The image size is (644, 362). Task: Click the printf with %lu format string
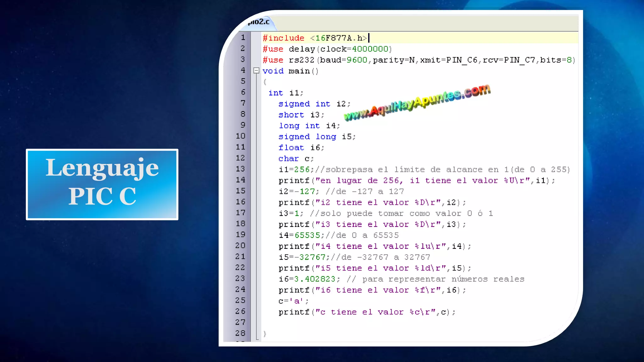(374, 246)
